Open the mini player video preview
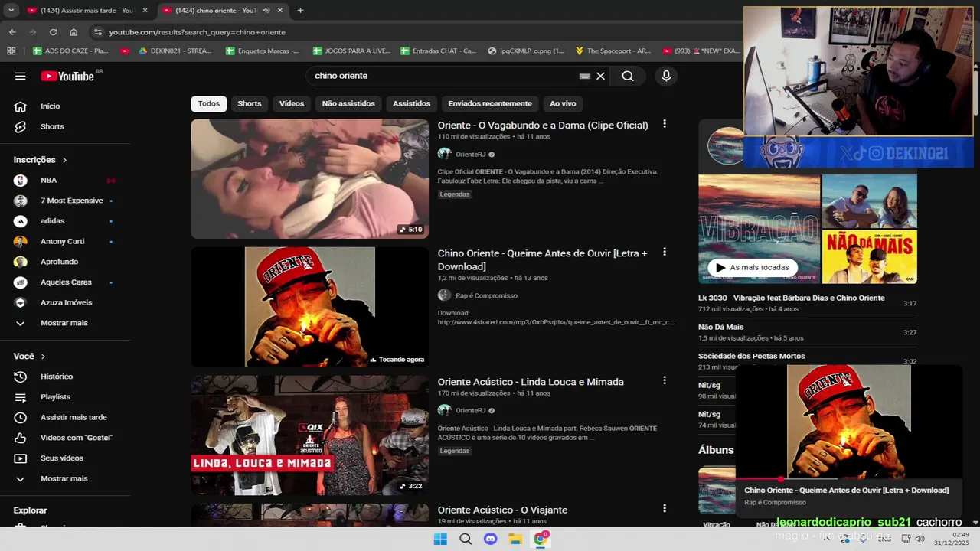The height and width of the screenshot is (551, 980). 848,421
